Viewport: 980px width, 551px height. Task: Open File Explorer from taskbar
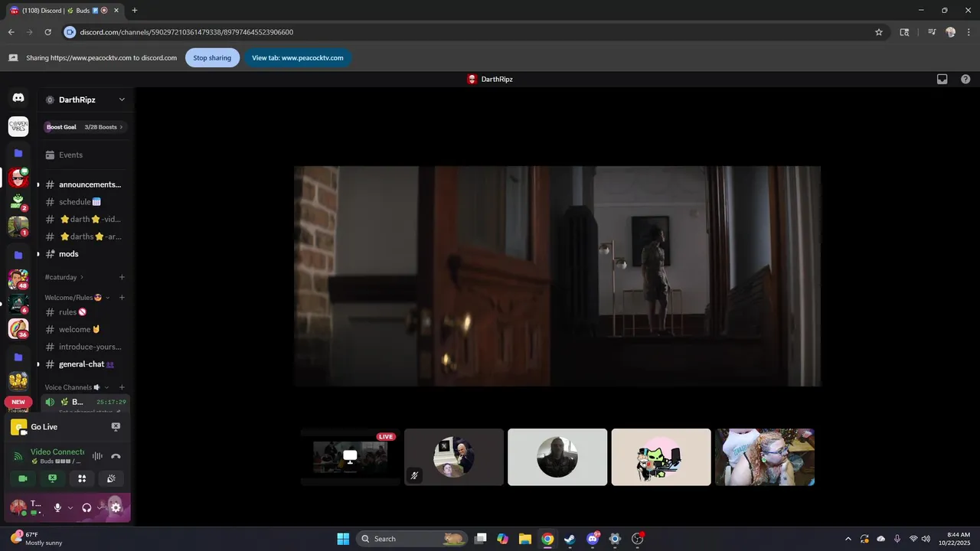click(524, 539)
